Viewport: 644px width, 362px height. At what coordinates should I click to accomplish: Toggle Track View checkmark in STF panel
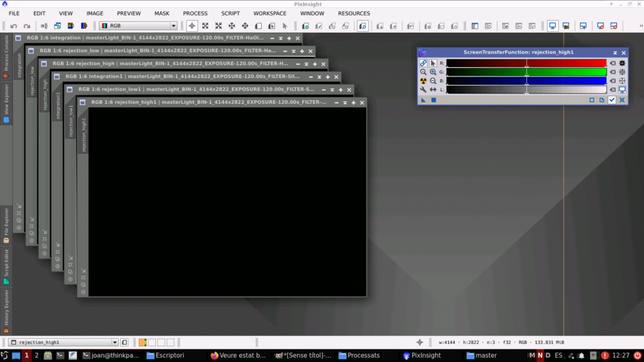coord(612,100)
